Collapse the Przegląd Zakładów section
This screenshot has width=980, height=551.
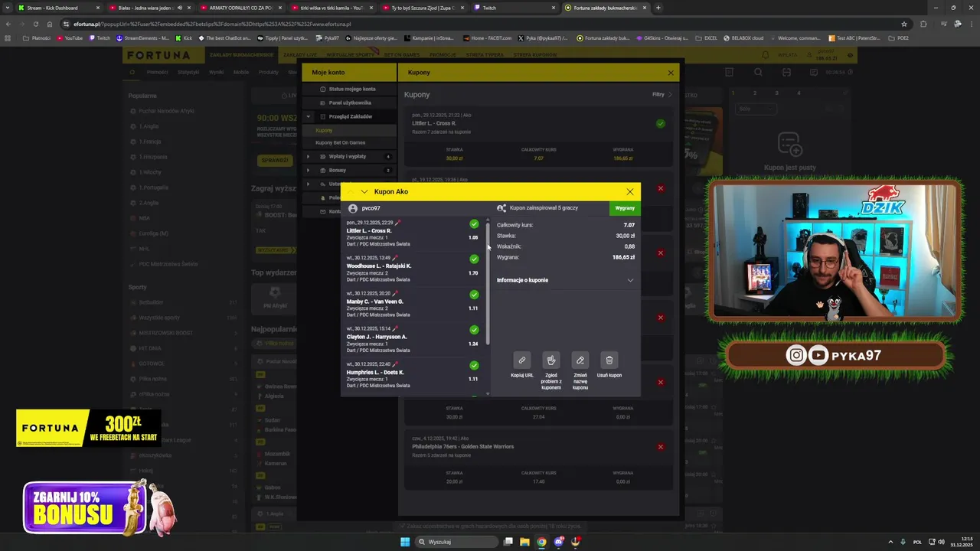click(309, 116)
